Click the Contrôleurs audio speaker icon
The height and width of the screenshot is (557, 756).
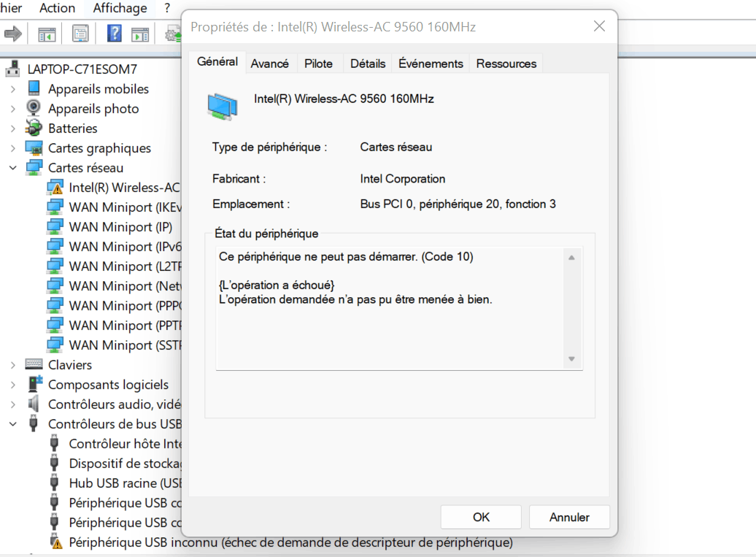click(x=34, y=404)
